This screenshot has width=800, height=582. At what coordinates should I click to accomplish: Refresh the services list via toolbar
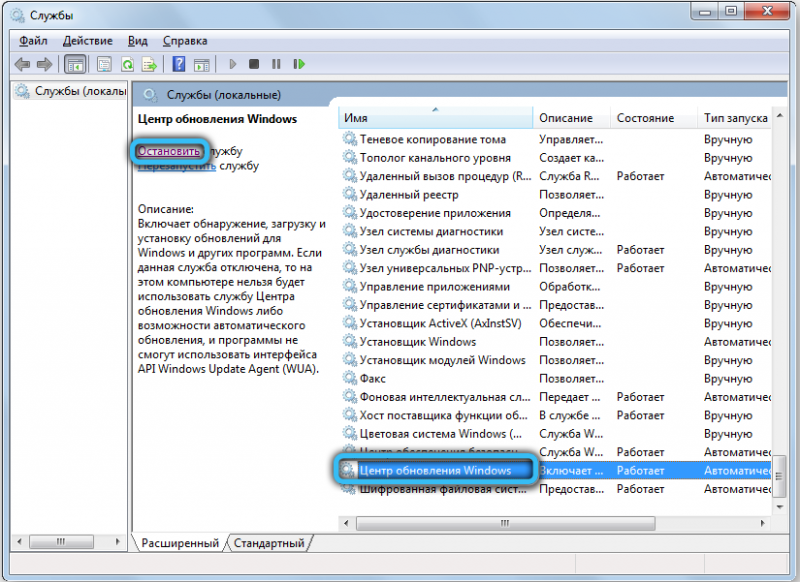point(127,64)
